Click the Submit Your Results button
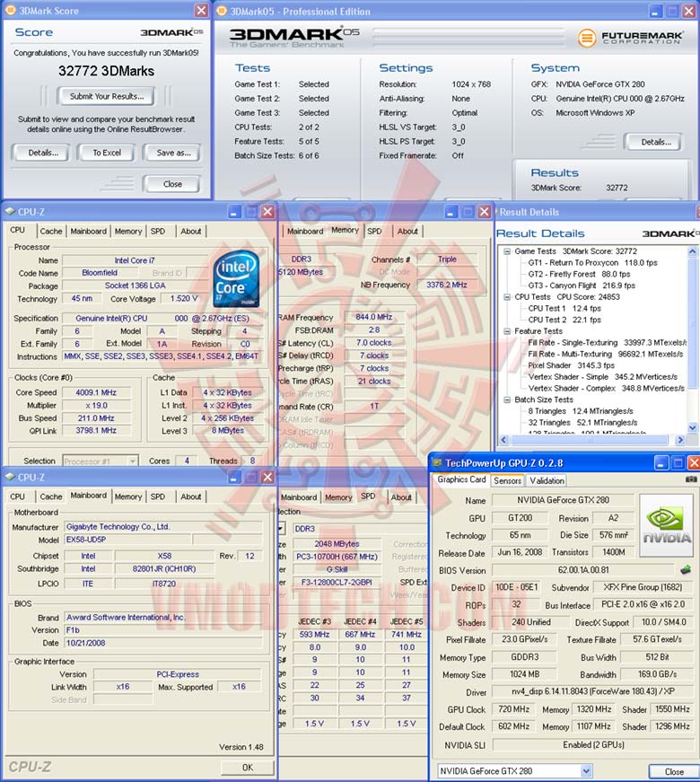This screenshot has height=782, width=700. (107, 96)
